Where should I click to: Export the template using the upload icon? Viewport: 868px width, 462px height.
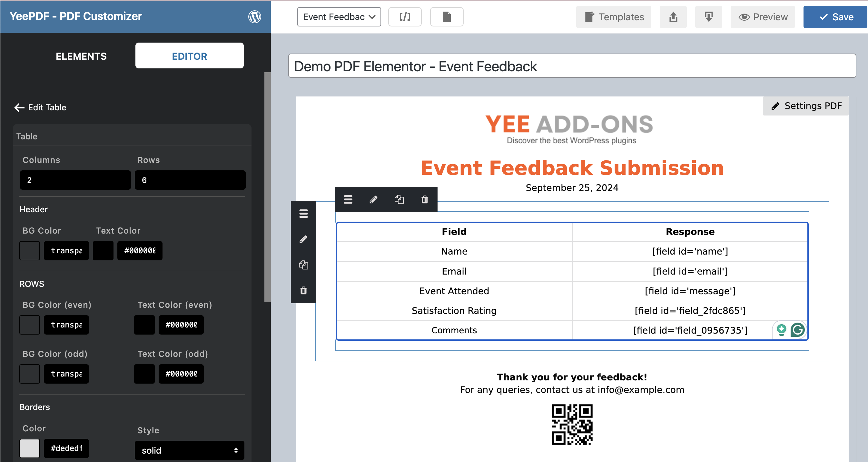673,16
